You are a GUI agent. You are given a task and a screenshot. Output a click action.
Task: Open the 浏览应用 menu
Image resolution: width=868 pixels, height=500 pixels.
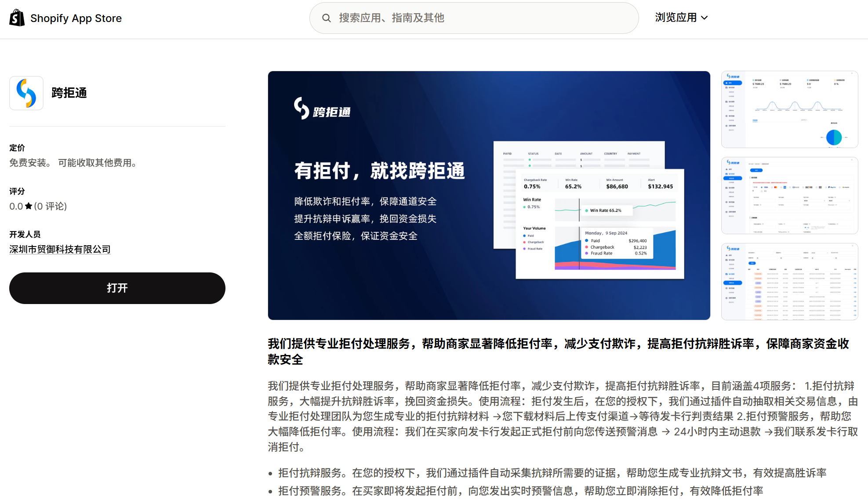(676, 18)
